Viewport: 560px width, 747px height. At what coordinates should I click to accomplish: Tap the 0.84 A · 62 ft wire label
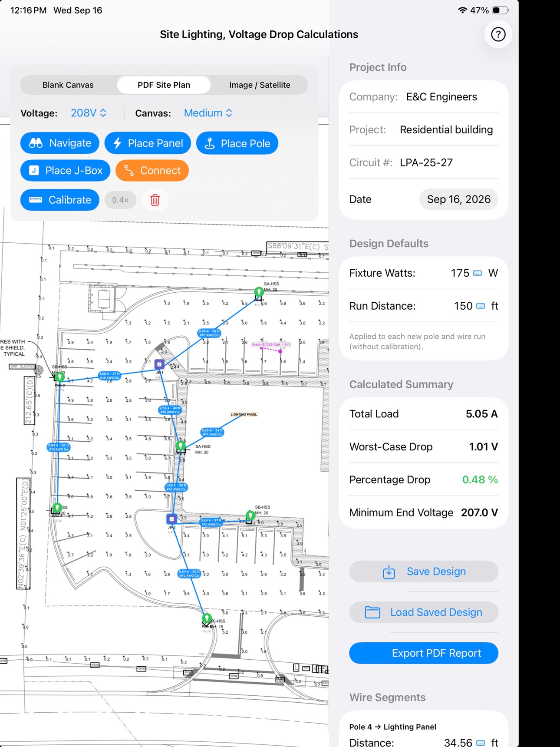[59, 447]
